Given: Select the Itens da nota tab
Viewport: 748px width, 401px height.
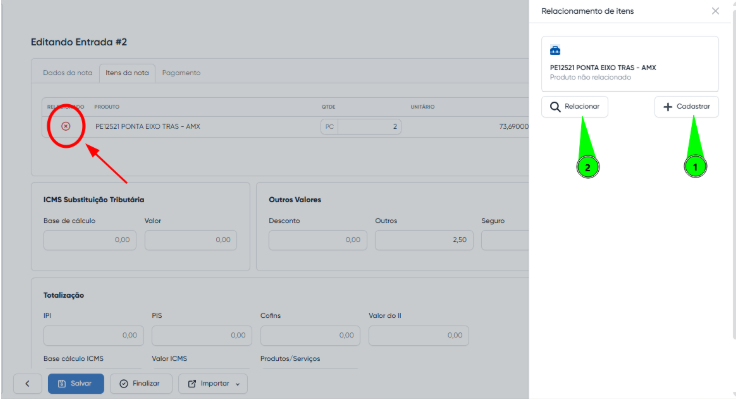Looking at the screenshot, I should click(x=128, y=73).
